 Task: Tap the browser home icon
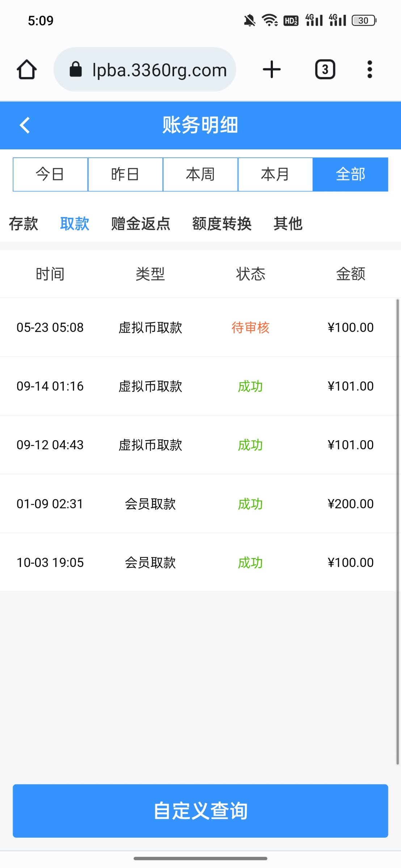pyautogui.click(x=27, y=69)
